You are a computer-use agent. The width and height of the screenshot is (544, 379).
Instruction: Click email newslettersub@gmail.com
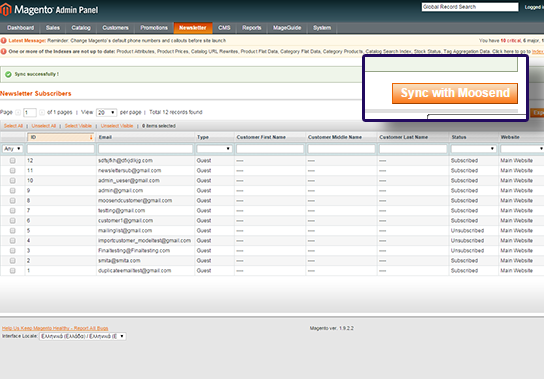point(129,171)
